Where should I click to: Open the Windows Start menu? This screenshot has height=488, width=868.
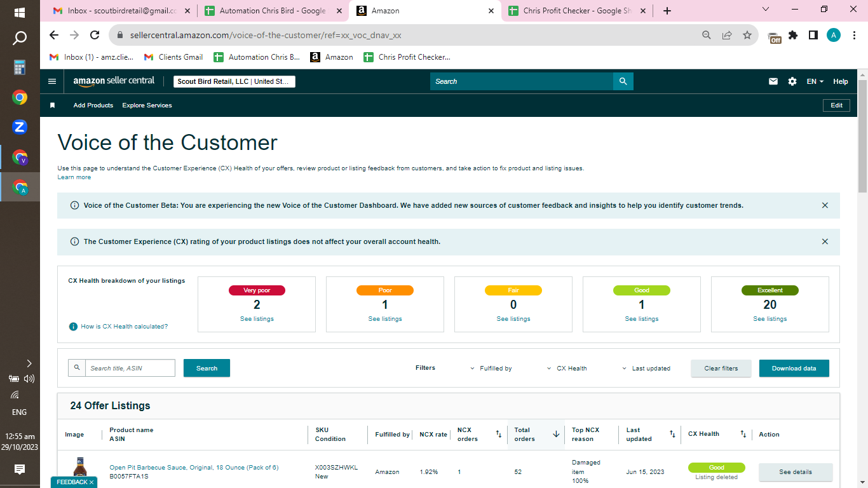[20, 12]
